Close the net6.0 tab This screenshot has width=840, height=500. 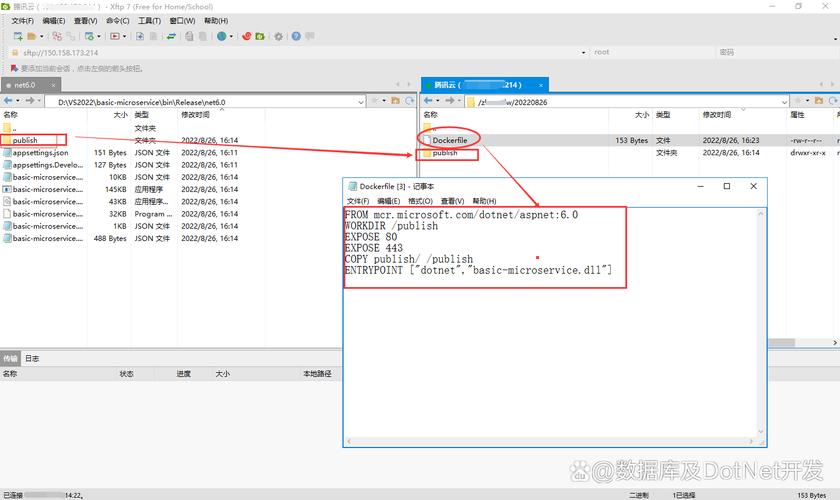click(53, 85)
